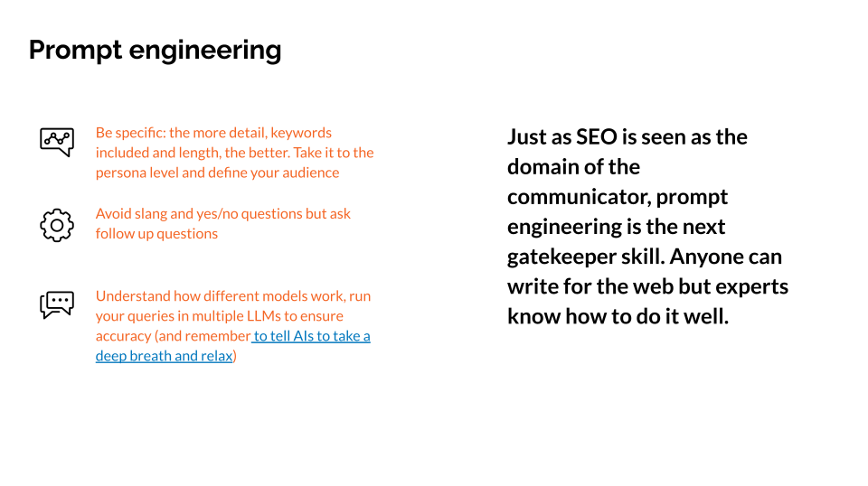Click the 'Just as SEO is seen' line
Screen dimensions: 868x486
tap(627, 137)
